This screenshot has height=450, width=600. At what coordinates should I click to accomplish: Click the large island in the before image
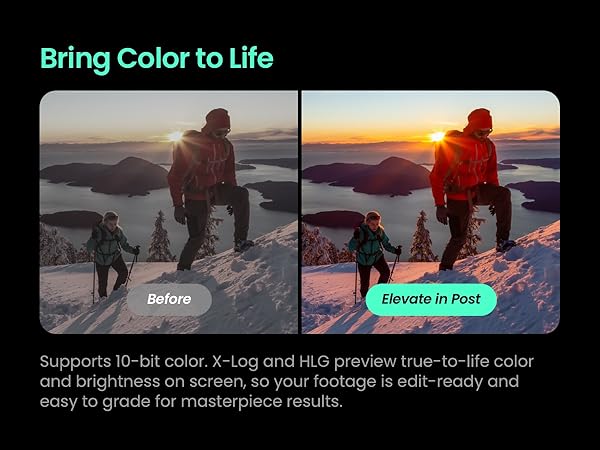coord(105,176)
